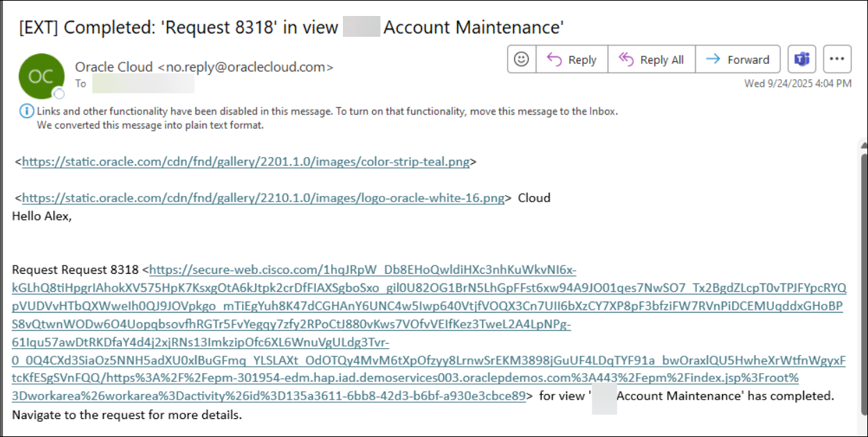Select the greeting 'Hello Alex,'
Screen dimensions: 868x437
click(x=42, y=216)
